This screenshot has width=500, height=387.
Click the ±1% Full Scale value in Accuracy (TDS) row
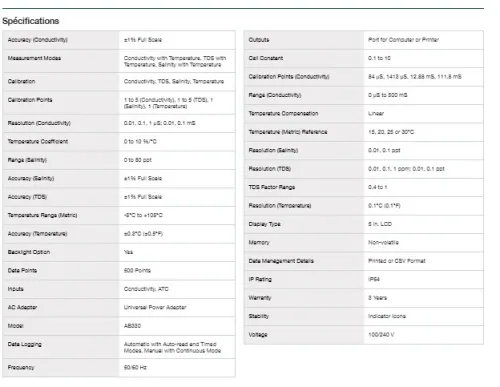coord(143,197)
